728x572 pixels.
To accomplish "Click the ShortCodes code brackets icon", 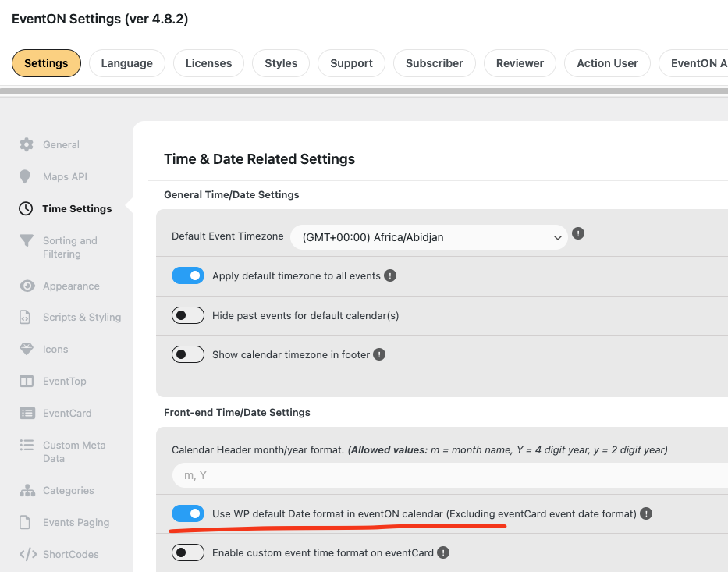I will 28,554.
